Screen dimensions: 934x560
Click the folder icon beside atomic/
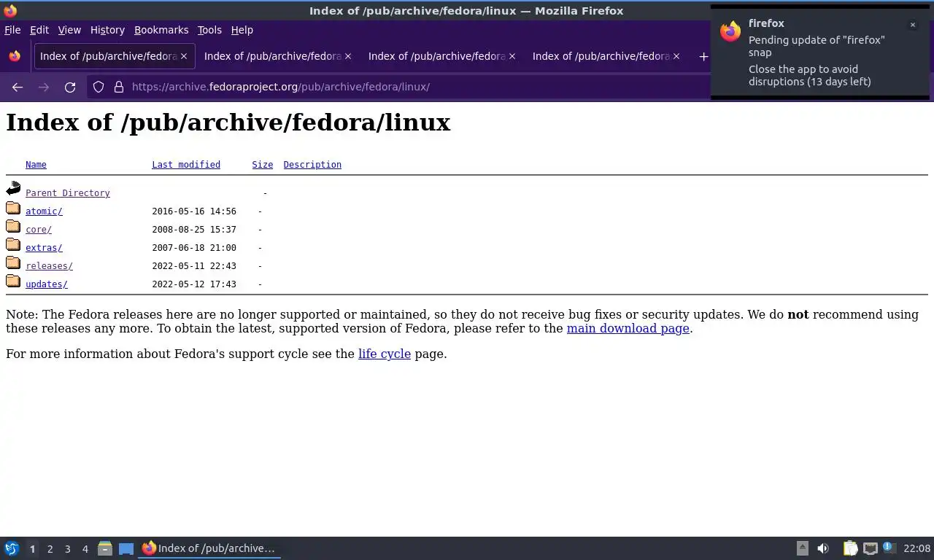click(x=13, y=208)
